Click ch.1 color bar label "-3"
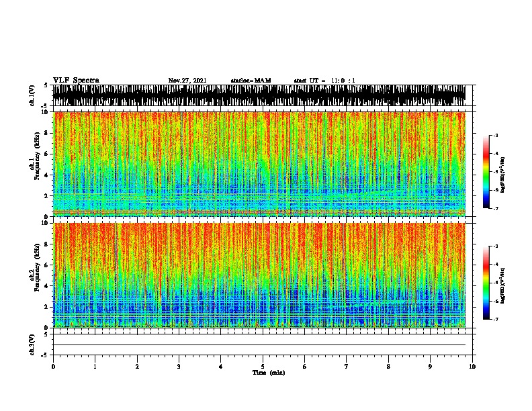Viewport: 532px width, 411px height. point(495,135)
